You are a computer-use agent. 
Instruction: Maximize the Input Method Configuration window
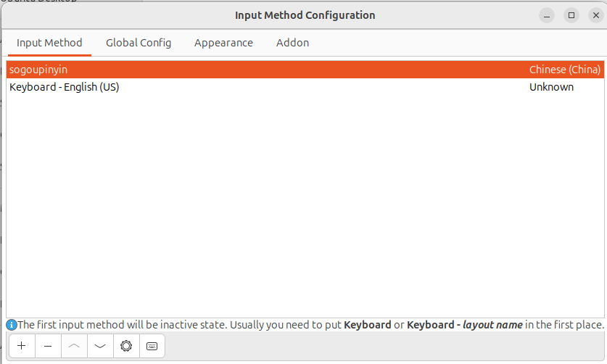coord(571,15)
